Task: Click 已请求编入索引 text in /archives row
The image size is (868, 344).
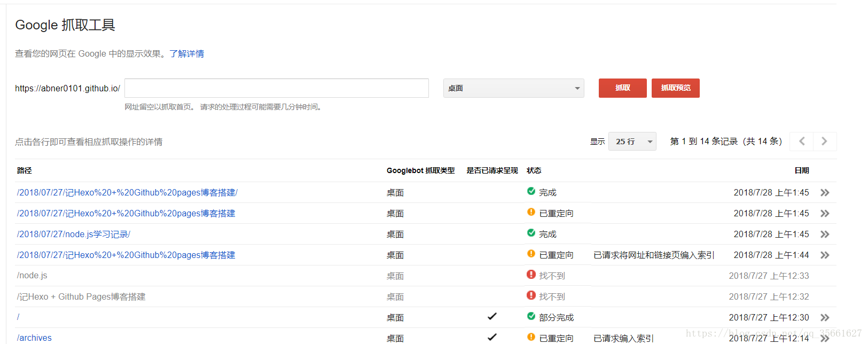Action: pos(624,339)
